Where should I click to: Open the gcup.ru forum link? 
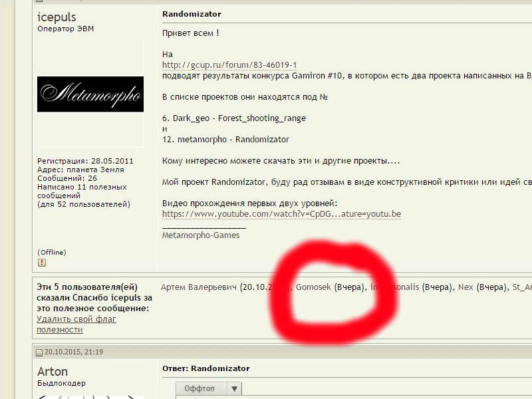click(229, 65)
